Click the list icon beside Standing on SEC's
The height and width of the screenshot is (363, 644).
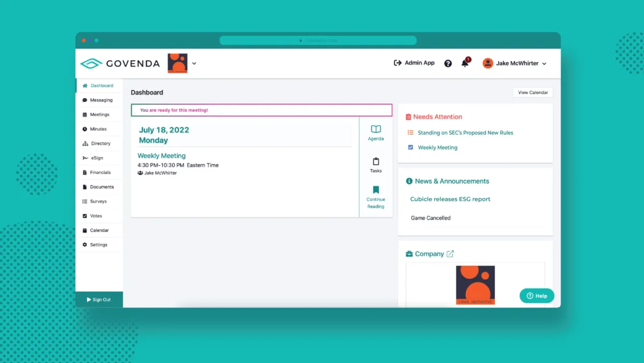pyautogui.click(x=411, y=133)
